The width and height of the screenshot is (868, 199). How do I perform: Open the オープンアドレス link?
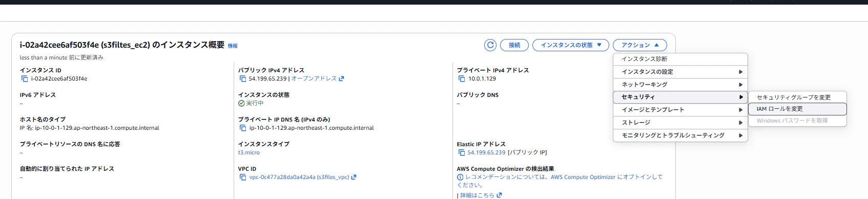point(314,78)
